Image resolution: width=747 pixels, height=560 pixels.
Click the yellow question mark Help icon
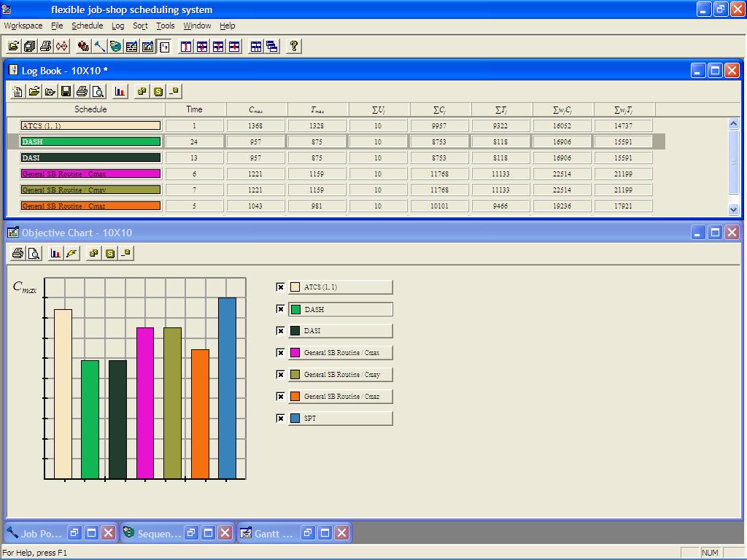click(x=293, y=46)
